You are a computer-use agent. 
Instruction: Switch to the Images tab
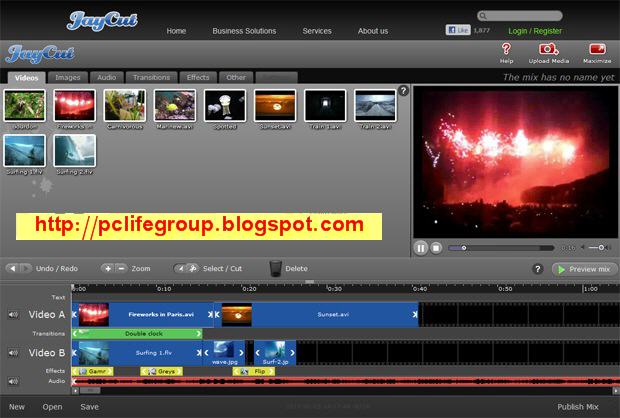click(x=68, y=78)
